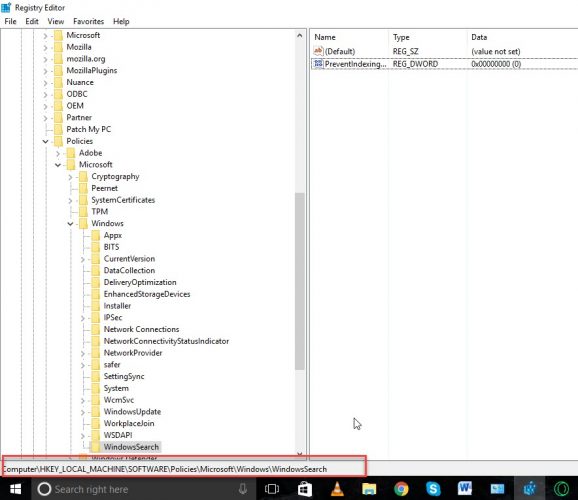Select the System key
578x500 pixels.
[116, 388]
